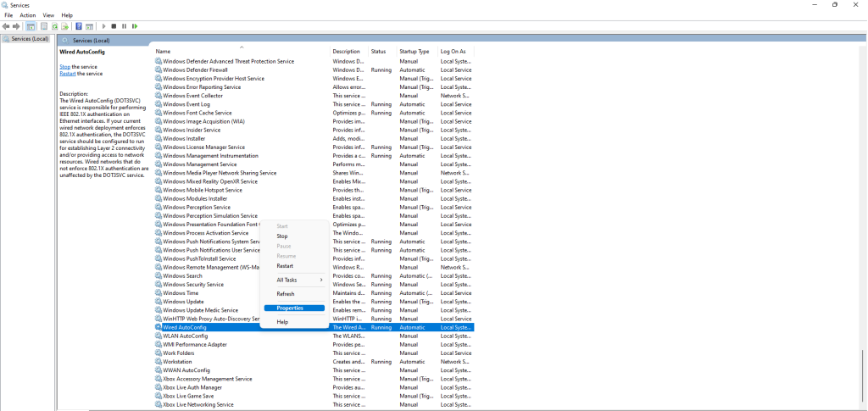This screenshot has height=411, width=868.
Task: Click gear icon beside Windows Installer
Action: [x=159, y=139]
